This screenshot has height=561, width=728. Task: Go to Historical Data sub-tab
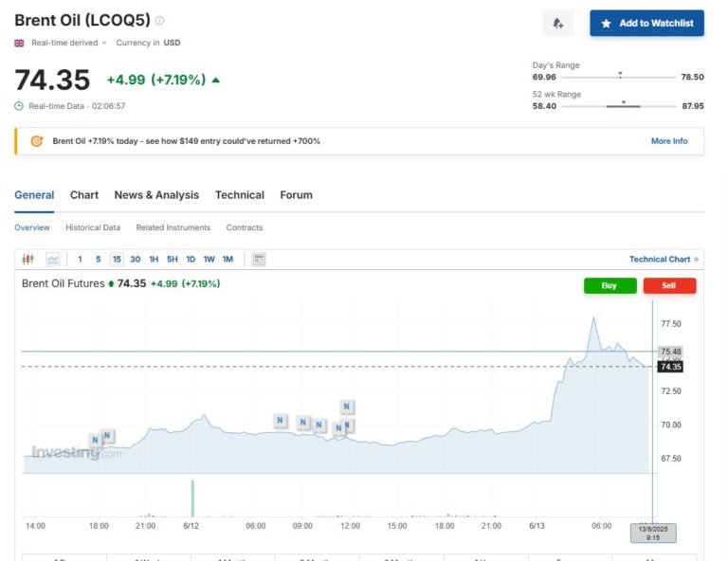coord(93,227)
